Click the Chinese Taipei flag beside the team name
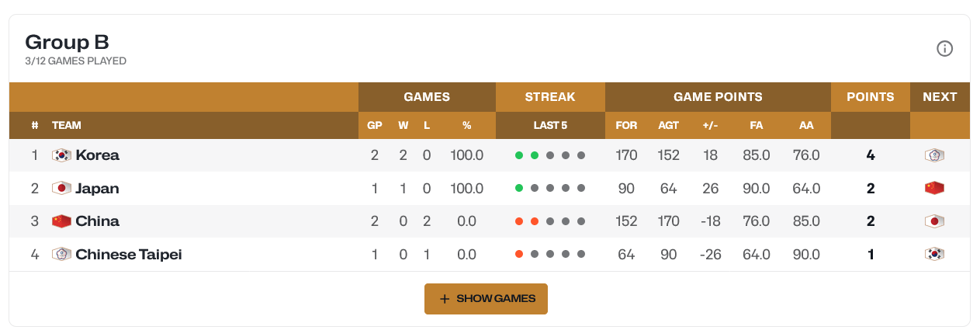980x330 pixels. [61, 255]
